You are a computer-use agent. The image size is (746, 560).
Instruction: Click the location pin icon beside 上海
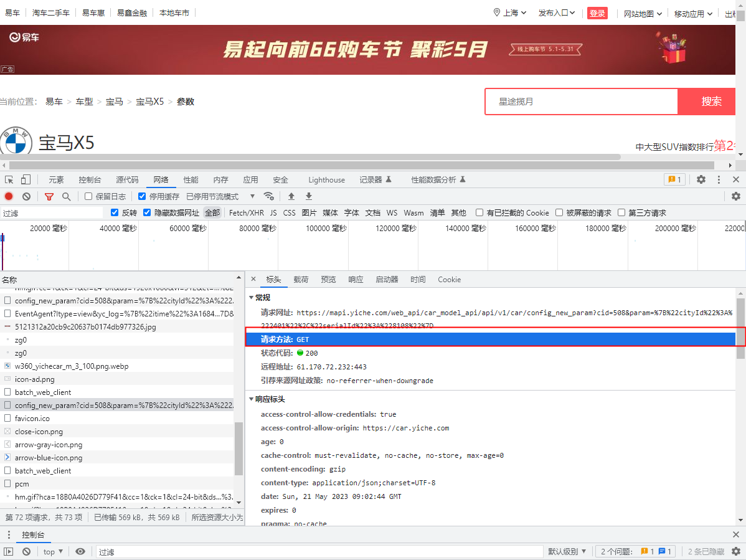[x=497, y=12]
